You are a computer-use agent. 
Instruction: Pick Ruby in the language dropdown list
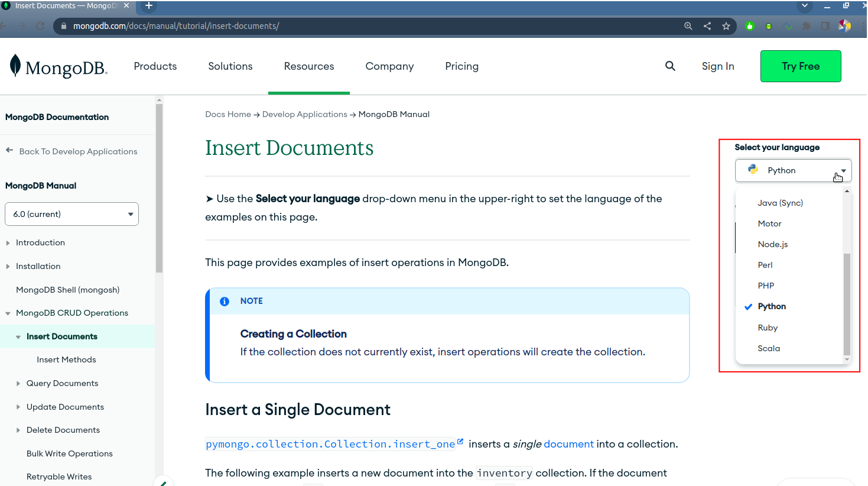(768, 328)
